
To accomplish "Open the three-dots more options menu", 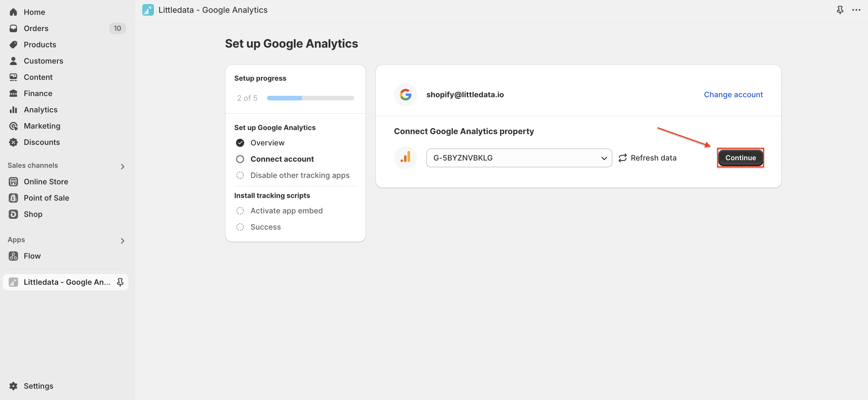I will 856,10.
